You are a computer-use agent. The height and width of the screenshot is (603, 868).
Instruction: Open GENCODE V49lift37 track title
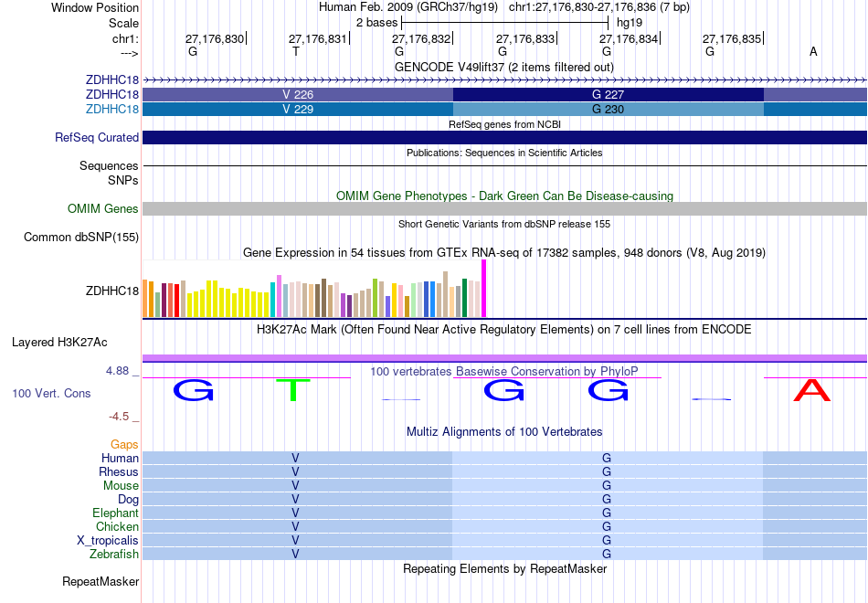point(503,67)
